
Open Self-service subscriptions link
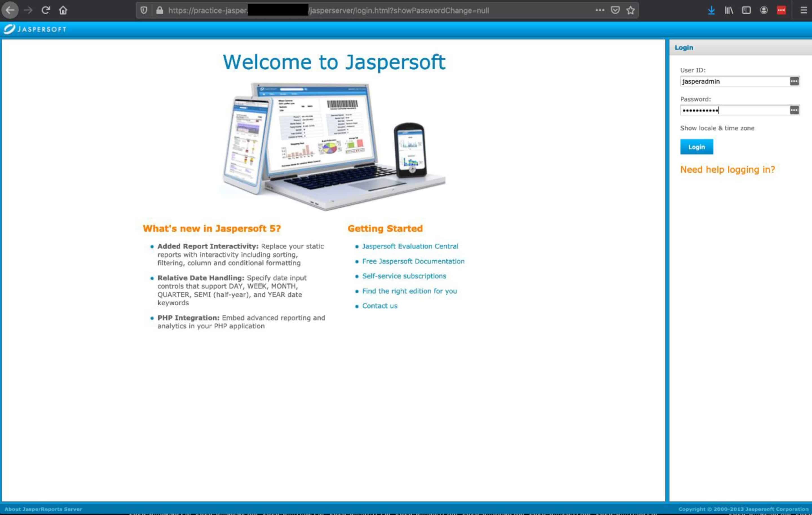(404, 276)
